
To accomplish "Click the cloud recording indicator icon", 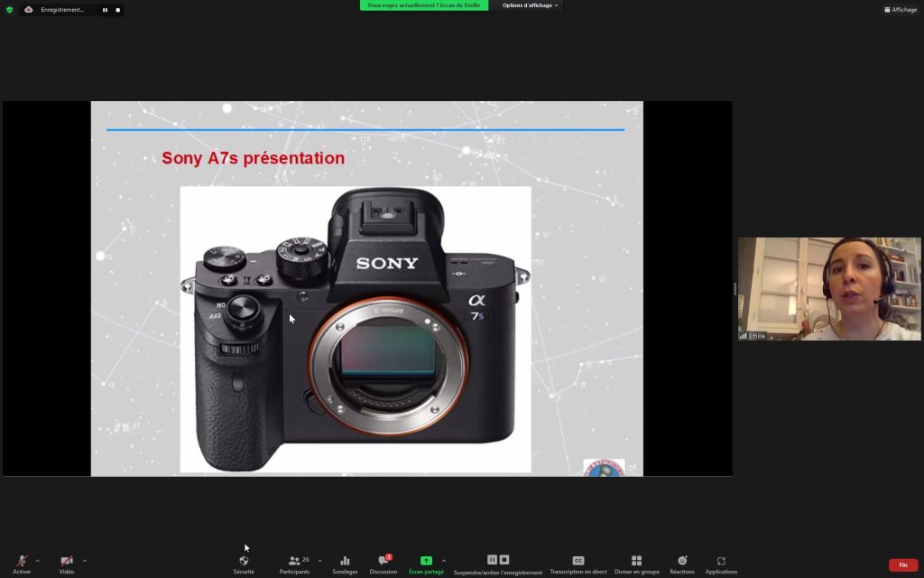I will [x=28, y=9].
